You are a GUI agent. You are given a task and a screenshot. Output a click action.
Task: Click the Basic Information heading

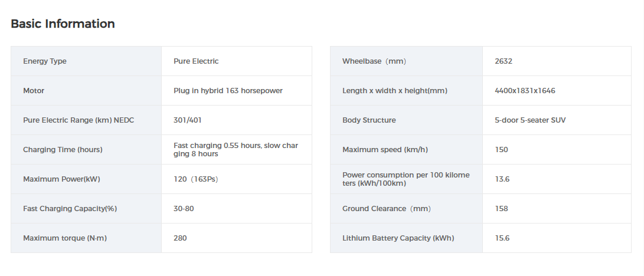[x=63, y=24]
